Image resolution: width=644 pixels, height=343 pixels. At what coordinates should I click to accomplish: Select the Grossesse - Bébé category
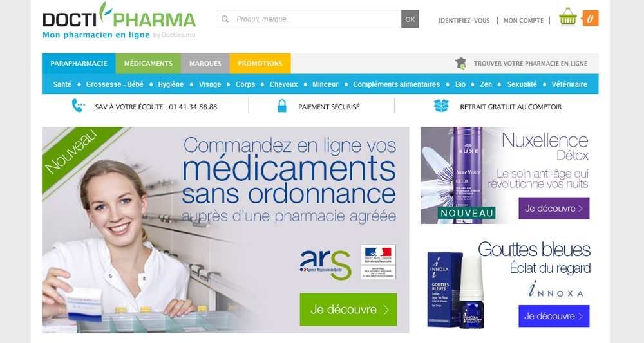(x=115, y=84)
